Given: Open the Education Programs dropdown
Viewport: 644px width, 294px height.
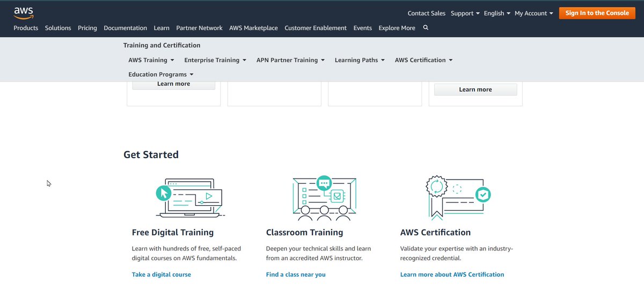Looking at the screenshot, I should pos(161,75).
